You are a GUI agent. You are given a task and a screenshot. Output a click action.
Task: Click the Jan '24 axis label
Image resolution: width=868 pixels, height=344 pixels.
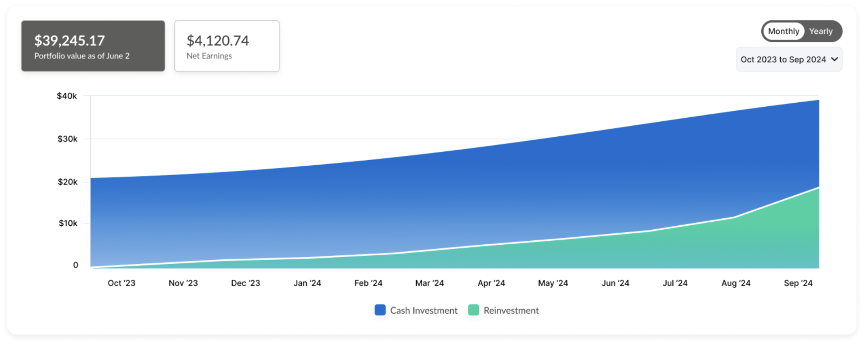tap(308, 283)
